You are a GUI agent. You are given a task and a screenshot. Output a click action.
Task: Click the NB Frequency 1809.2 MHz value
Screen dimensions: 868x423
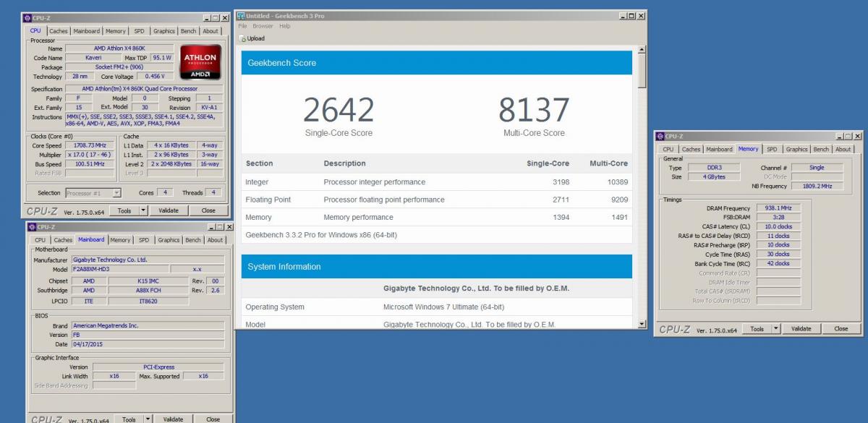tap(817, 186)
